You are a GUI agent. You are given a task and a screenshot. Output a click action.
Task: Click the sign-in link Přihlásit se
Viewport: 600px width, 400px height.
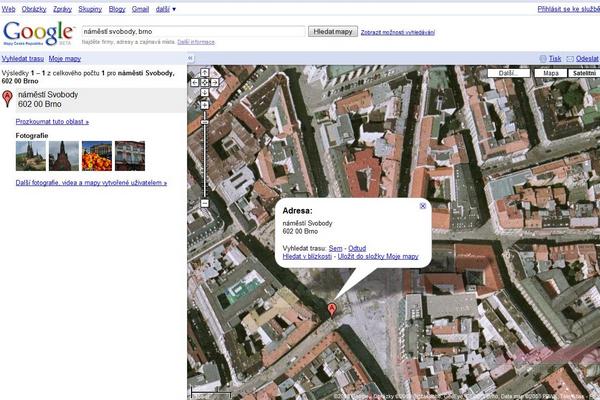[569, 9]
